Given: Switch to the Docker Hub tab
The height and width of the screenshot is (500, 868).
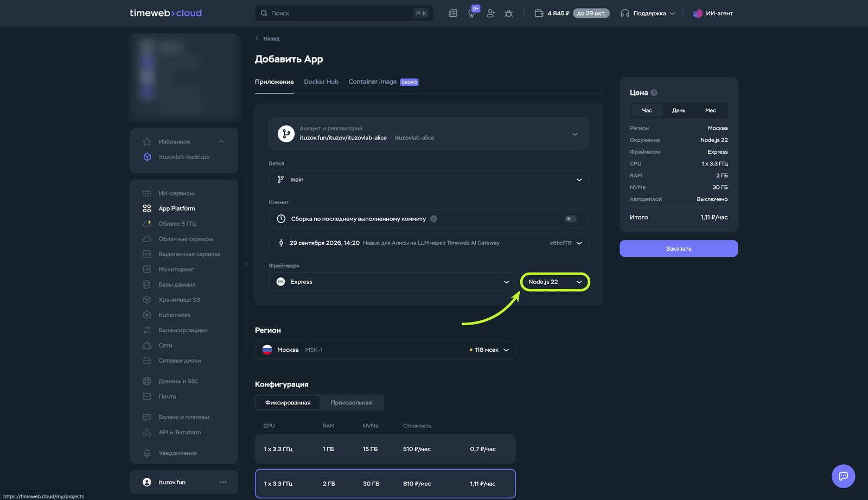Looking at the screenshot, I should (321, 82).
